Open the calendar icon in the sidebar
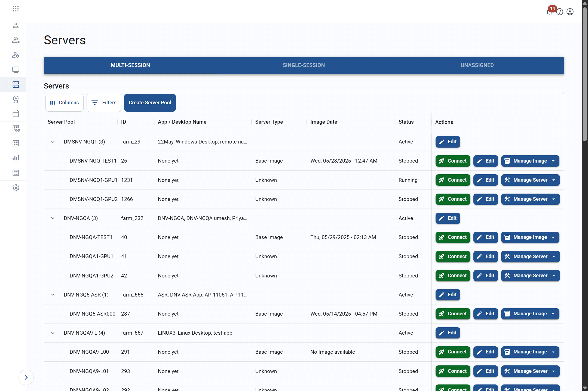The width and height of the screenshot is (588, 391). (x=16, y=114)
